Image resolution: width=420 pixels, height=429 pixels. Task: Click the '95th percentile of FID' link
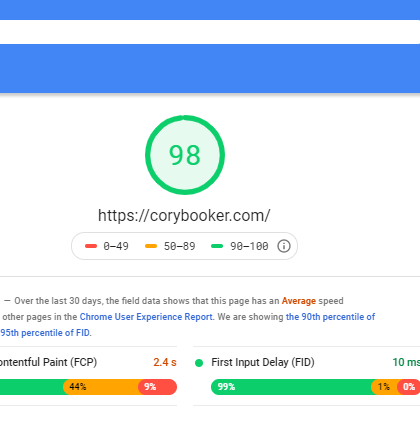(x=45, y=333)
